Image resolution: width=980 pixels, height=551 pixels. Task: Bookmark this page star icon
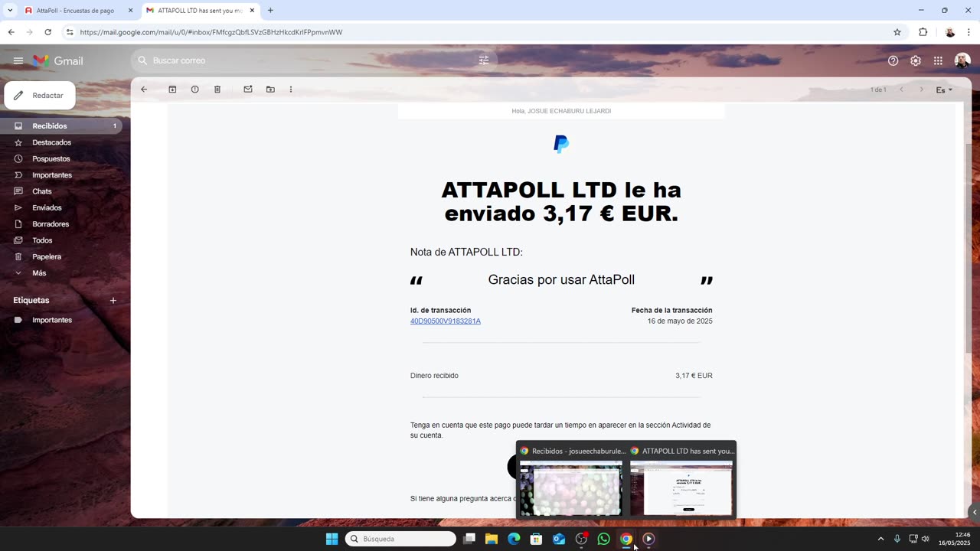point(897,32)
